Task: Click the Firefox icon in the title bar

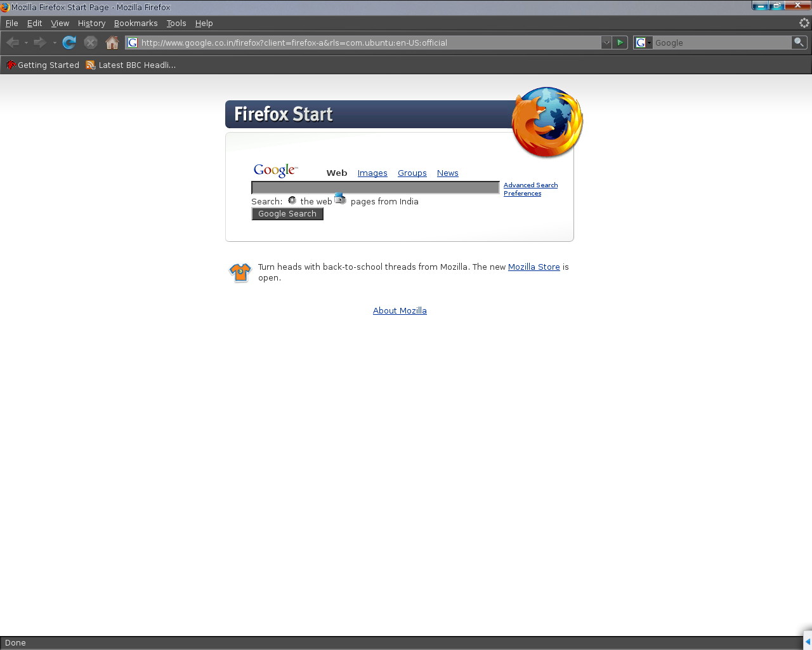Action: [5, 8]
